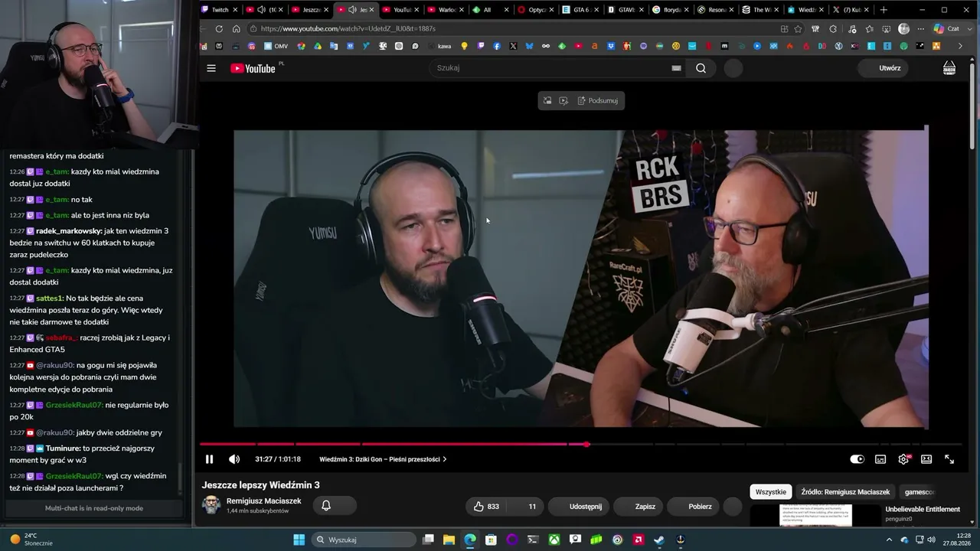The height and width of the screenshot is (551, 980).
Task: Open the 'Unbelievable Entitlement' recommended video
Action: click(x=923, y=510)
